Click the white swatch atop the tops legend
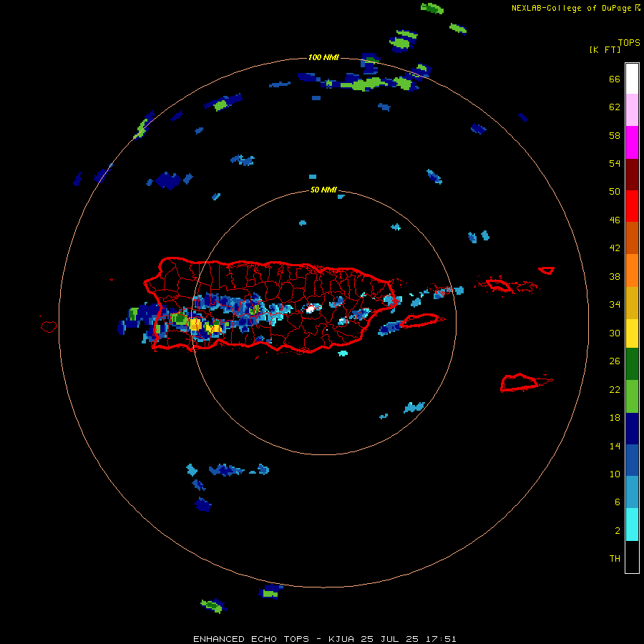This screenshot has height=644, width=644. (x=632, y=79)
